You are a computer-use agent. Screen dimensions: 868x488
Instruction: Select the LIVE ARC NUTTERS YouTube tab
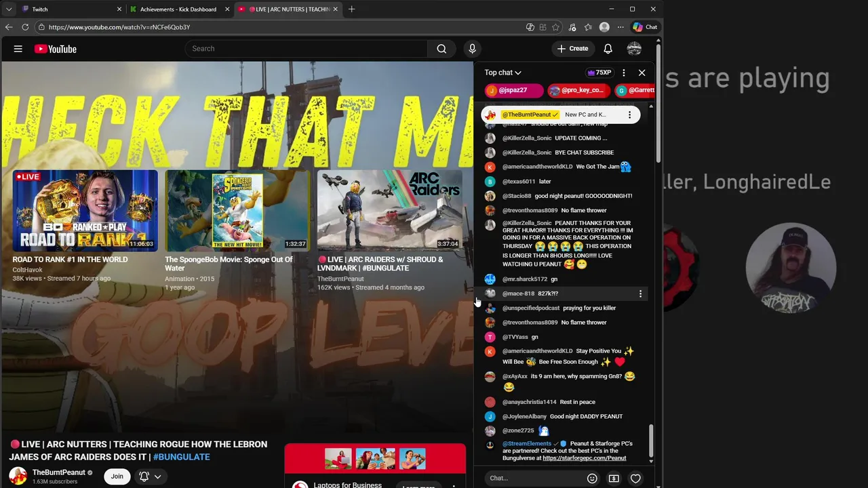288,9
